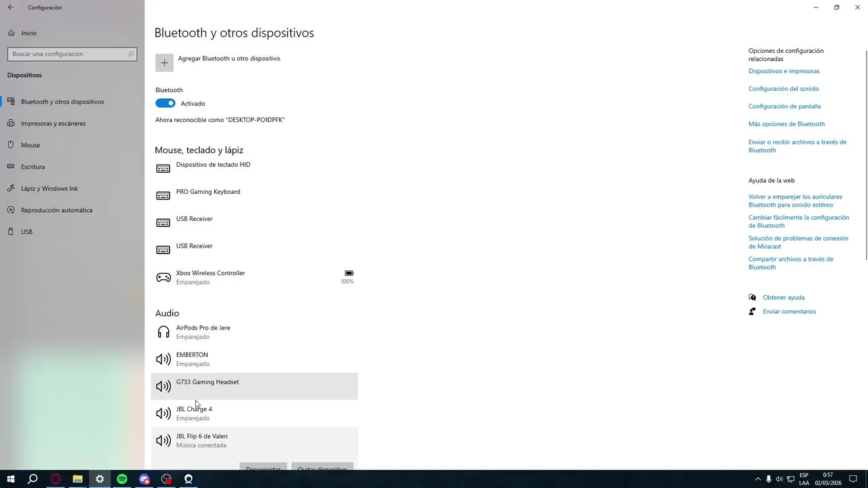Click 'Enviar o recibir archivos a través de Bluetooth'
Image resolution: width=868 pixels, height=488 pixels.
(x=797, y=146)
